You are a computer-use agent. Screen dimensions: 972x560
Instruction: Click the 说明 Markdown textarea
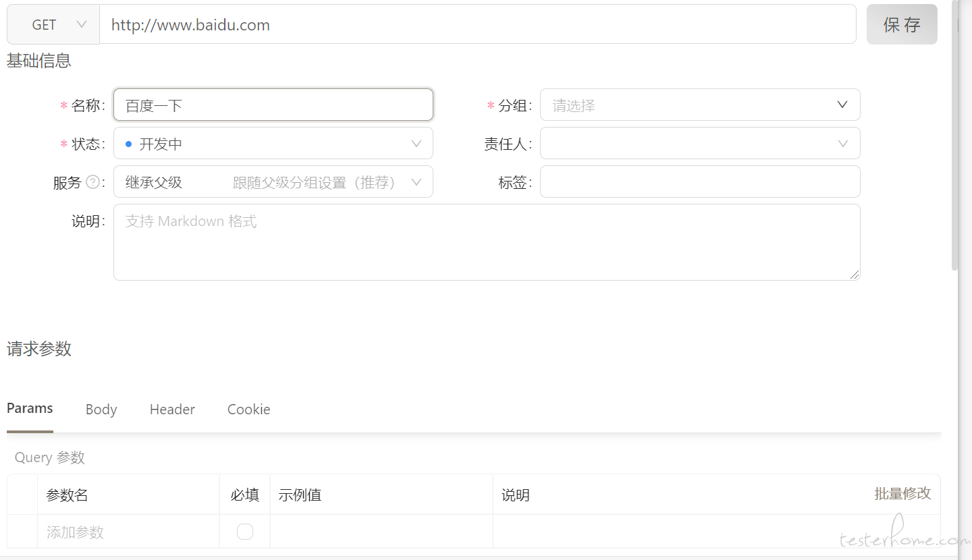(487, 242)
